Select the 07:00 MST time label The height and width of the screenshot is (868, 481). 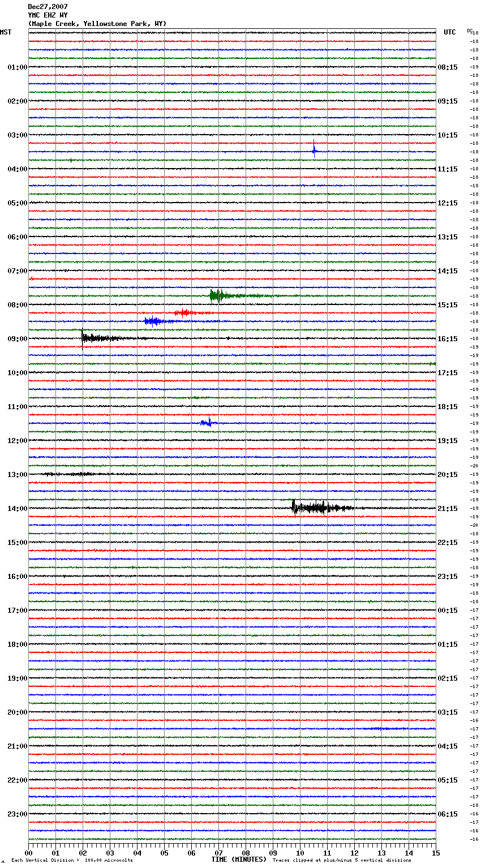18,271
